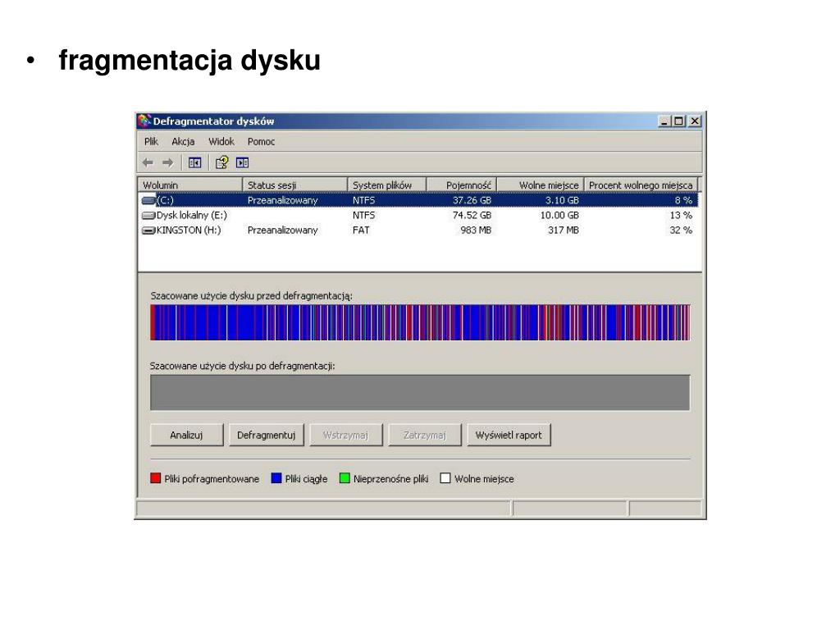The height and width of the screenshot is (630, 840).
Task: Click NTFS cell in Dysk lokalny (E:) row
Action: click(363, 216)
